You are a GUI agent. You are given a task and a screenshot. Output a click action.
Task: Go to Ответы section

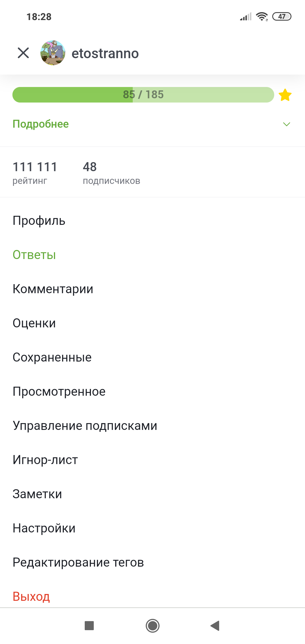pyautogui.click(x=34, y=255)
